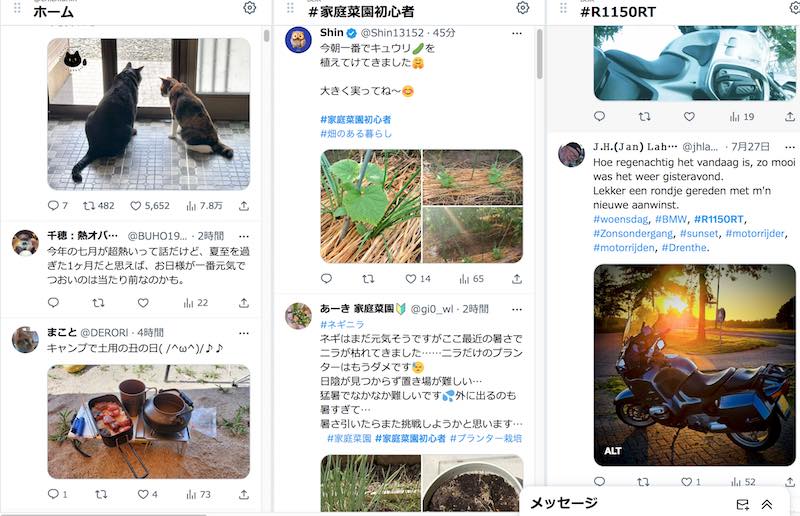Open new message compose icon in メッセージ bar
The height and width of the screenshot is (516, 800).
(743, 504)
